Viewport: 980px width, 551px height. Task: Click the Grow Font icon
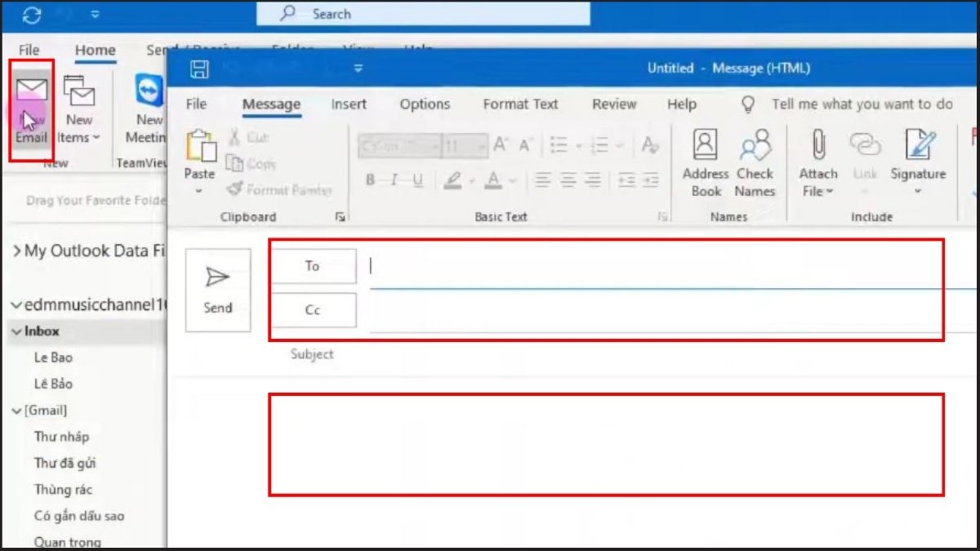[502, 145]
